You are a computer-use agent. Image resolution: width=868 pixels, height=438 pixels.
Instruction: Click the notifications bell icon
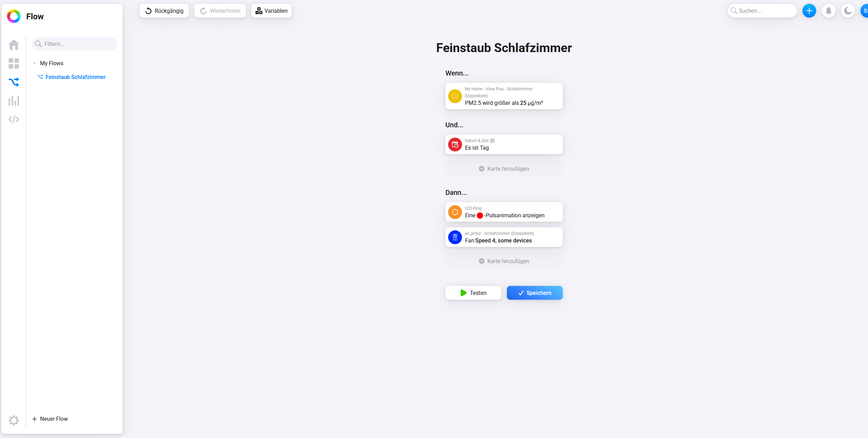(828, 11)
